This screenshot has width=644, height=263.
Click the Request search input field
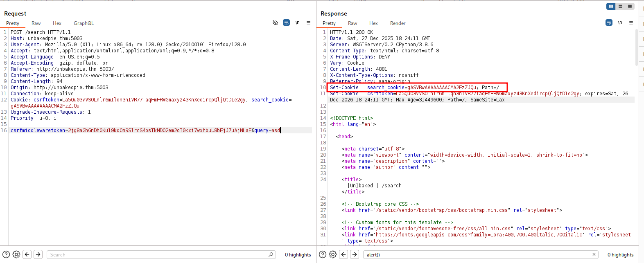click(x=158, y=254)
